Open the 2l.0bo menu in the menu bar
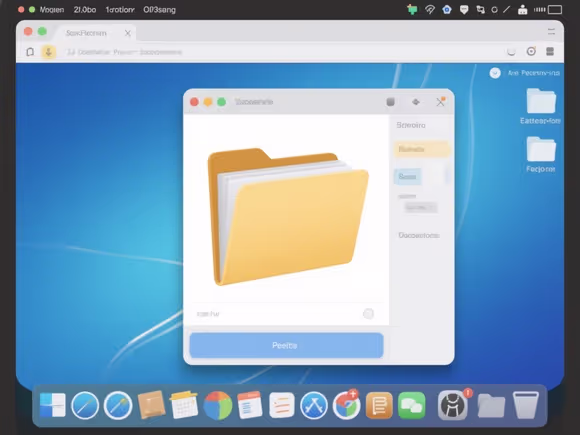Screen dimensions: 580x435 pos(85,10)
